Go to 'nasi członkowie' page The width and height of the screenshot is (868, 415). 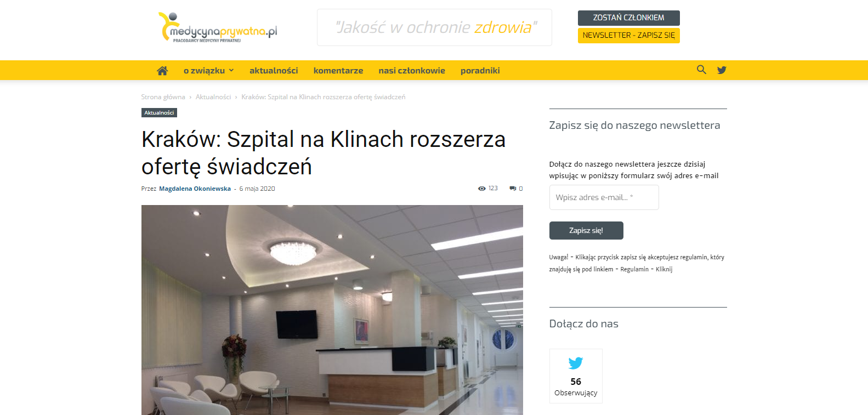click(x=412, y=71)
